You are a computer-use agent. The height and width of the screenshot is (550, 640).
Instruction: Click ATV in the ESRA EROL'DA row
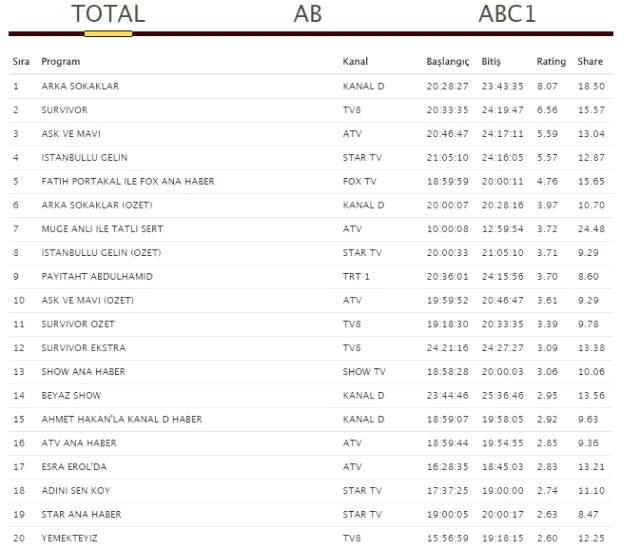[352, 467]
